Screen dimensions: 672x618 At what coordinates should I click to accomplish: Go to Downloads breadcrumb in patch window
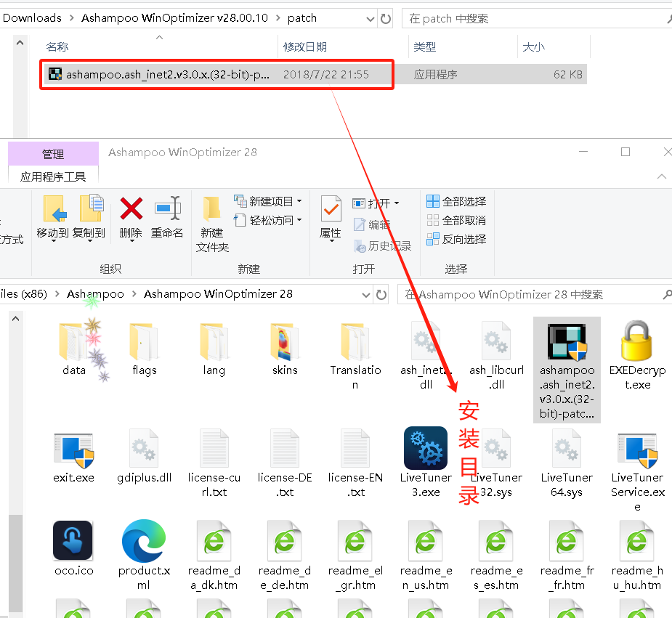click(32, 18)
